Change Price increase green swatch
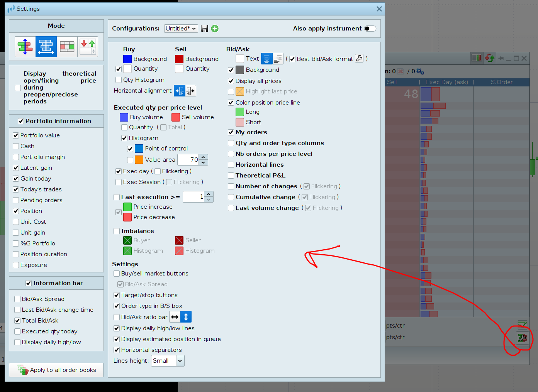 127,207
